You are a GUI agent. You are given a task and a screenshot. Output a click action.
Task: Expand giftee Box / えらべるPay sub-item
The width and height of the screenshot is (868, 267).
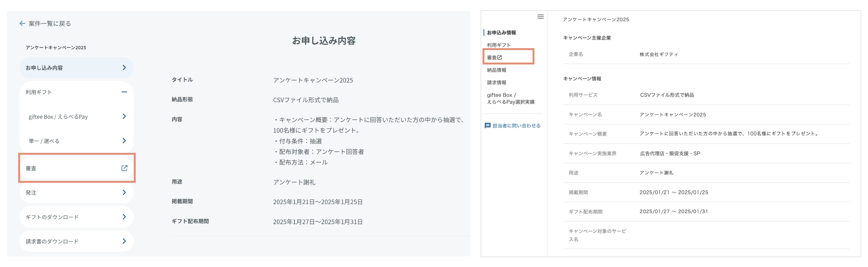point(124,116)
